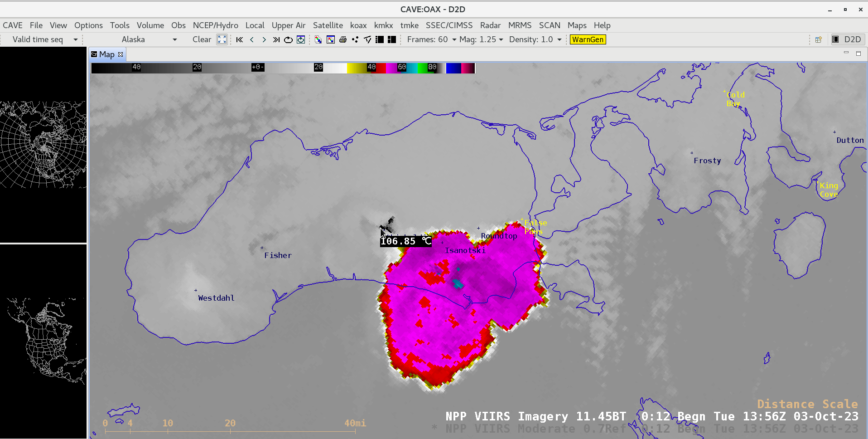This screenshot has height=439, width=868.
Task: Open the CAVE menu
Action: point(13,25)
